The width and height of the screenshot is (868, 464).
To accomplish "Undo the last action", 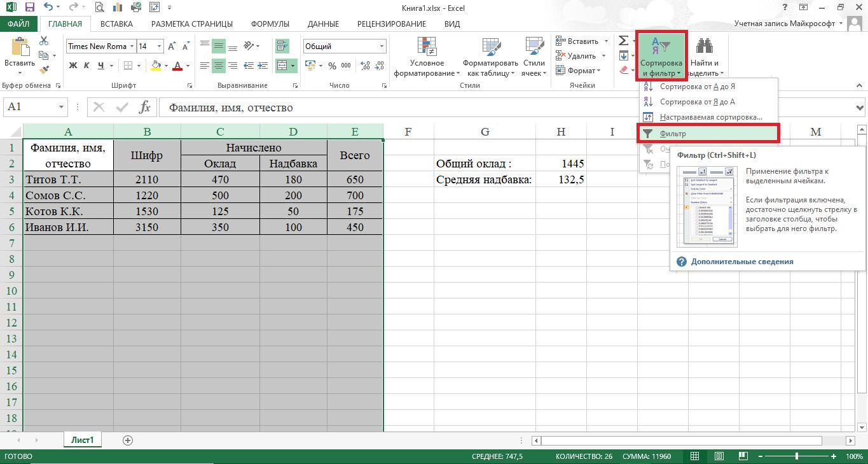I will (x=49, y=8).
